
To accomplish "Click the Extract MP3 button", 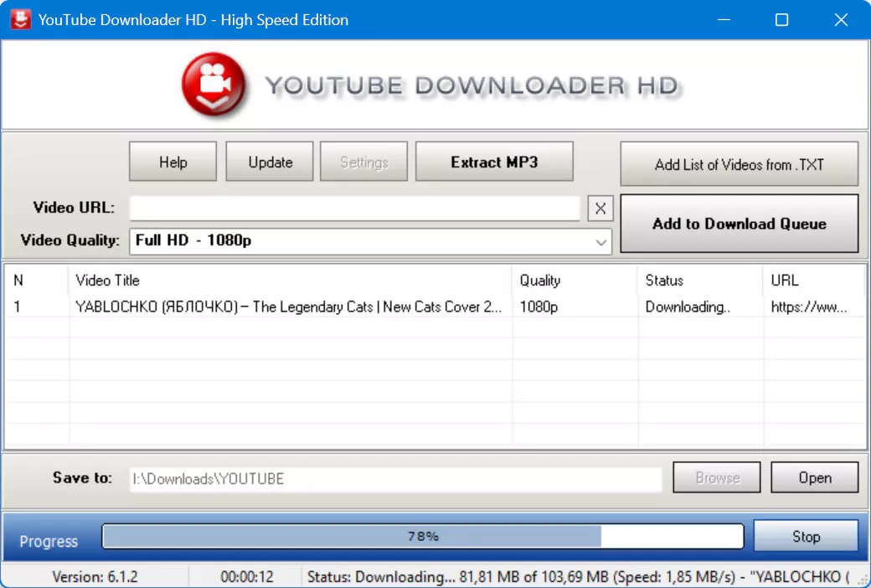I will pos(494,162).
